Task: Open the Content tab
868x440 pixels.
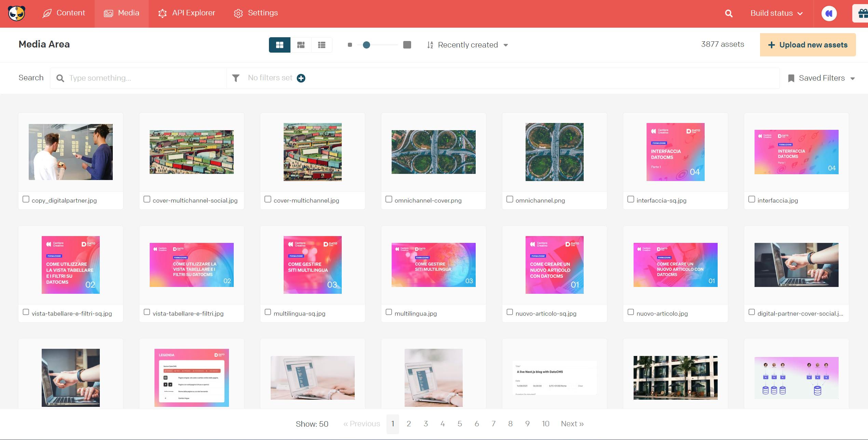Action: [64, 13]
